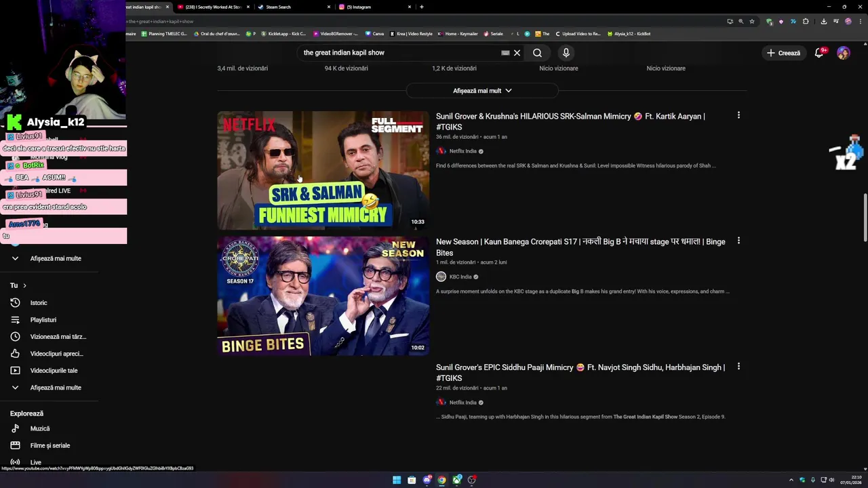Open the KBC India channel link
This screenshot has width=868, height=488.
click(460, 277)
